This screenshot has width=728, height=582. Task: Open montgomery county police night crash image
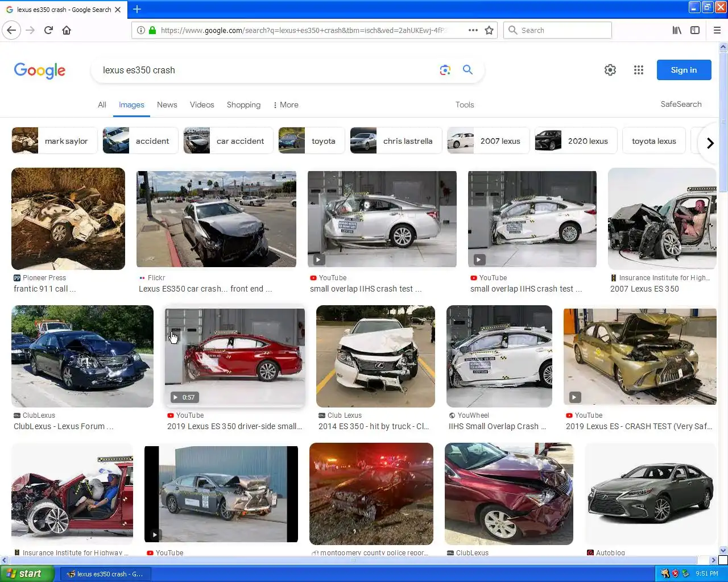click(x=371, y=494)
